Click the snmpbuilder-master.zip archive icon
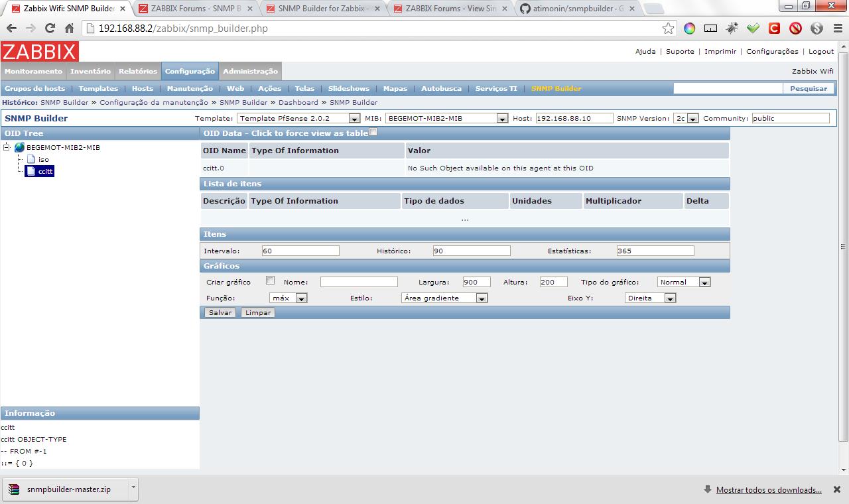Image resolution: width=849 pixels, height=504 pixels. tap(14, 489)
